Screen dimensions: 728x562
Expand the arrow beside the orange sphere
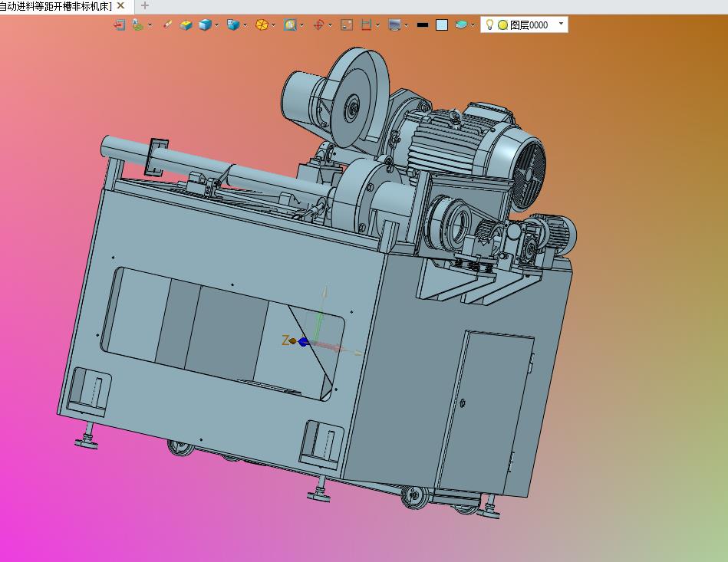(x=274, y=25)
